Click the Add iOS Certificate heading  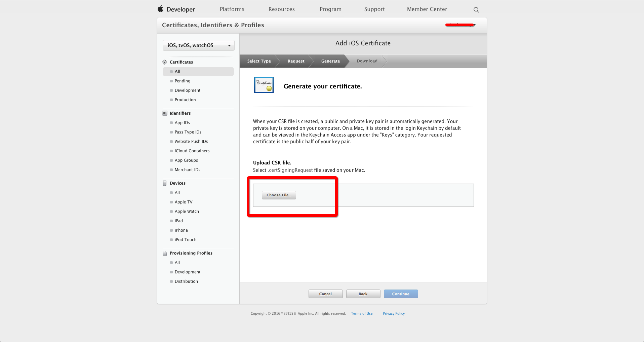pyautogui.click(x=363, y=43)
